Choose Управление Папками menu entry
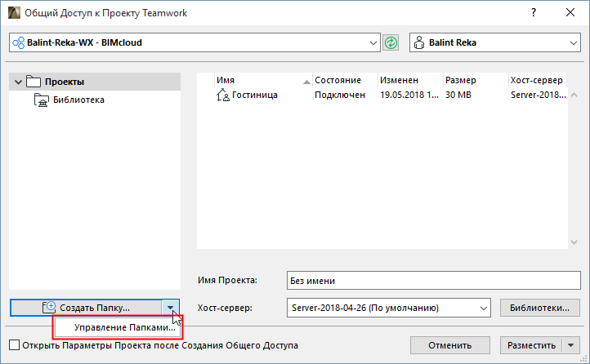590x364 pixels. click(x=118, y=327)
